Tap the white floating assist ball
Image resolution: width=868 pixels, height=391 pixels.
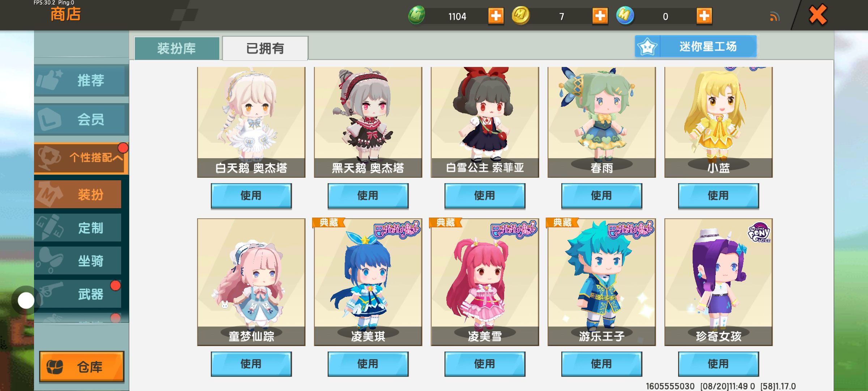tap(26, 300)
